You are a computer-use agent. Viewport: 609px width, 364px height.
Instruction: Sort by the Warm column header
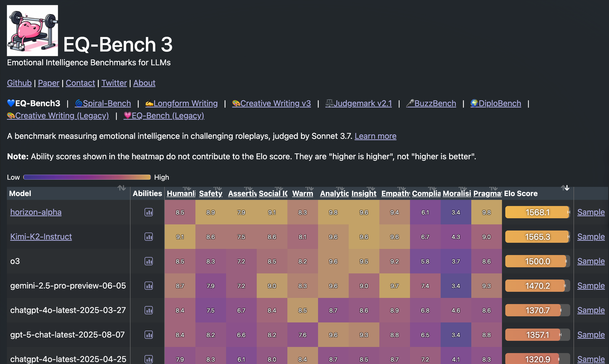(x=303, y=194)
